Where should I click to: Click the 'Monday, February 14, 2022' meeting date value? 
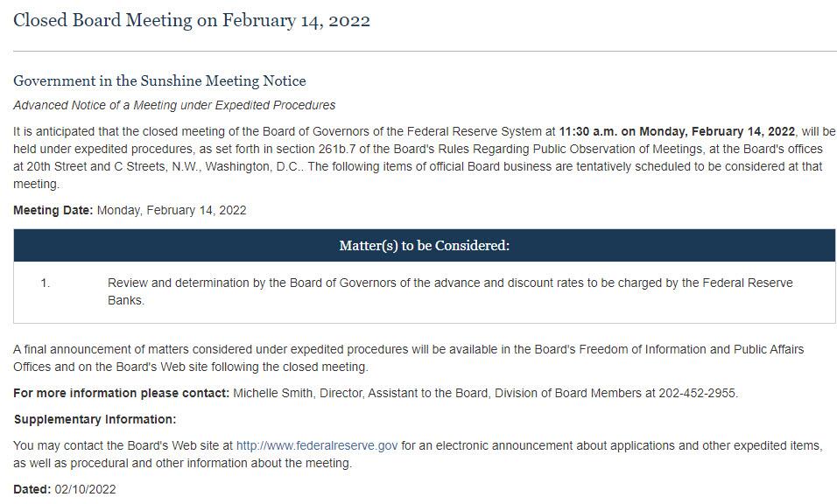pyautogui.click(x=172, y=210)
